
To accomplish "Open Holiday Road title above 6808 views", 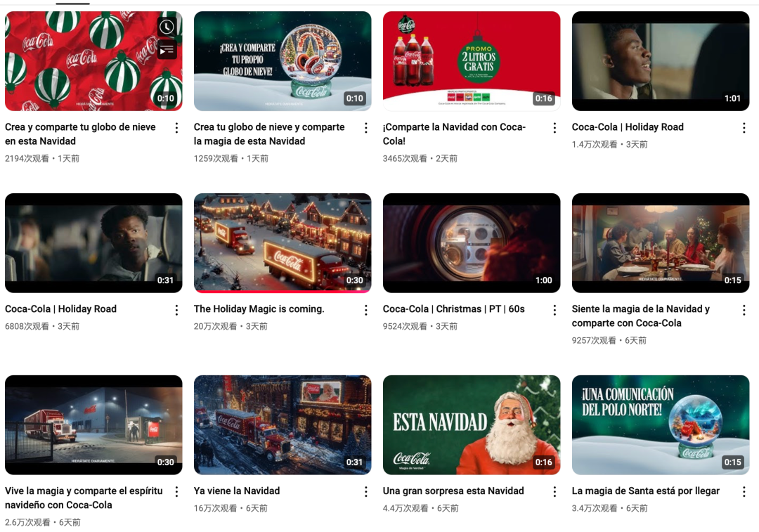I will 61,309.
